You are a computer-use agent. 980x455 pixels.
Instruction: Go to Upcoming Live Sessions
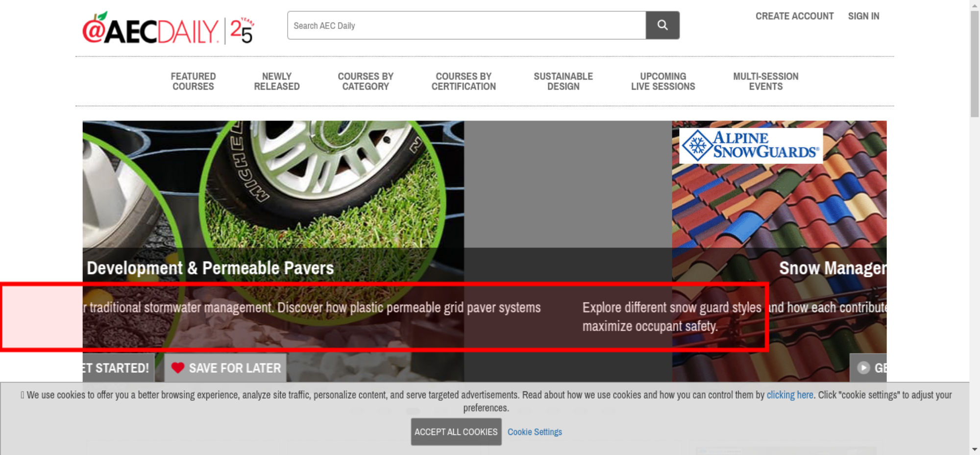click(x=662, y=81)
